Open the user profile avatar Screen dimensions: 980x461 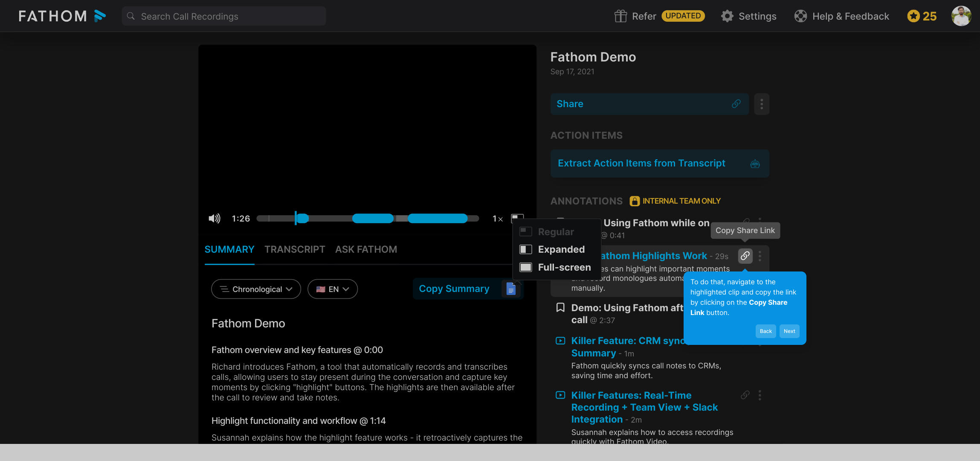pos(961,16)
